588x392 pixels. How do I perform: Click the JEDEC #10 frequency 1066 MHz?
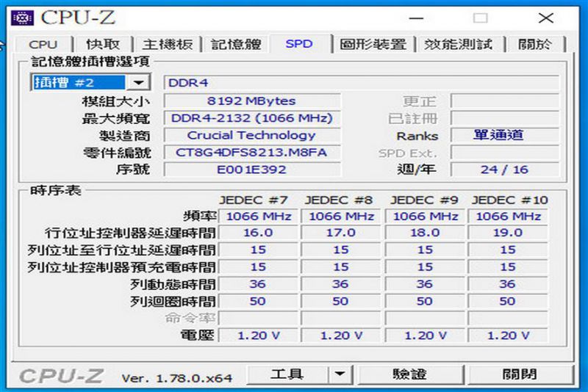[x=508, y=216]
